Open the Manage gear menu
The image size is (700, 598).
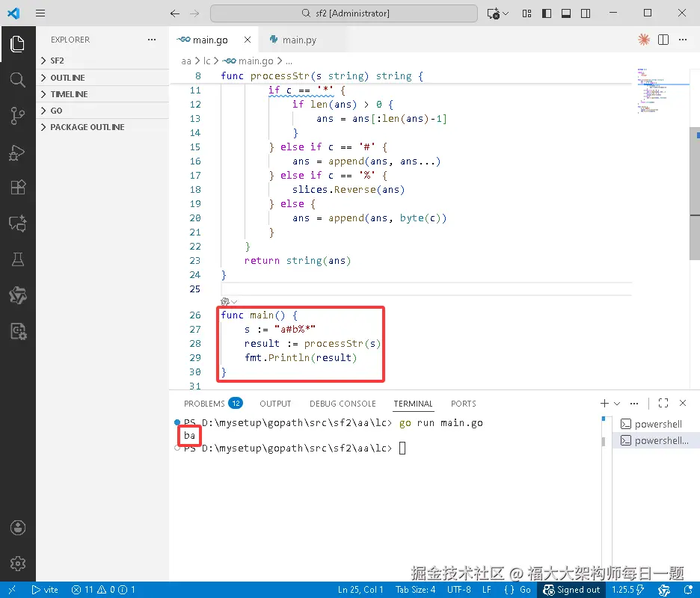tap(17, 564)
